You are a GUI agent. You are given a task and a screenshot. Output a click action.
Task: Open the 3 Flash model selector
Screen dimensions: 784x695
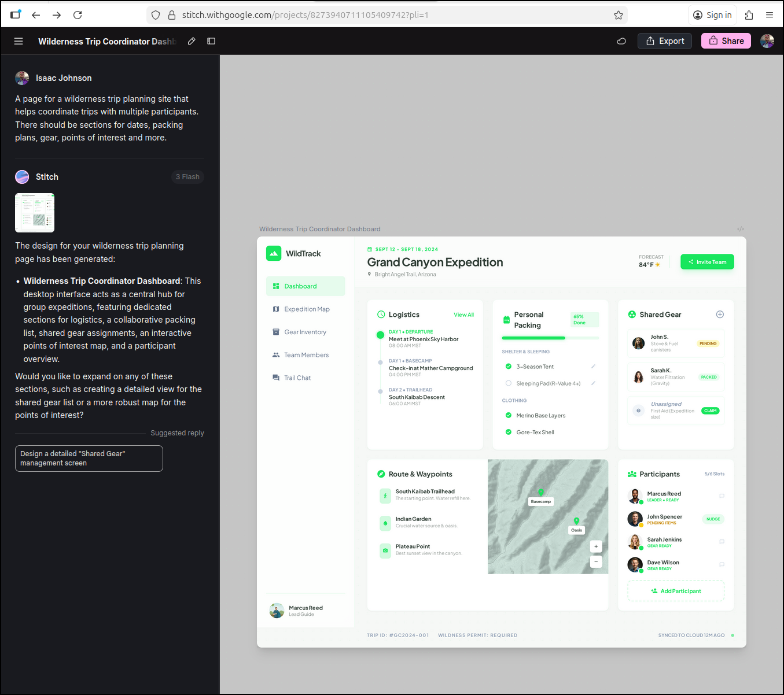(187, 177)
